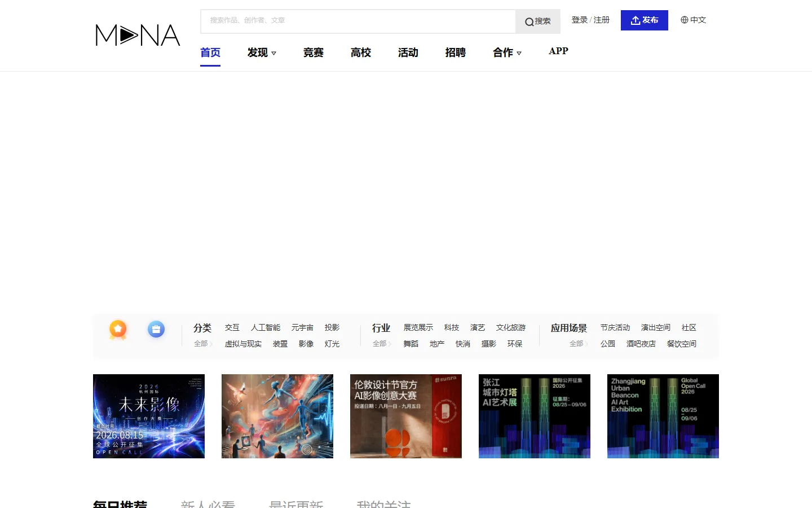Viewport: 812px width, 508px height.
Task: Open the APP nav item
Action: point(558,51)
